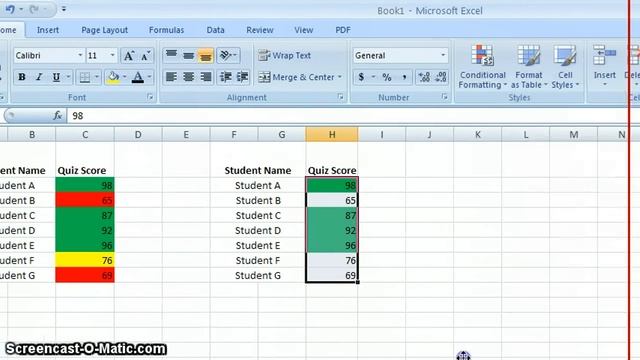The width and height of the screenshot is (640, 360).
Task: Undo the last action
Action: (x=11, y=9)
